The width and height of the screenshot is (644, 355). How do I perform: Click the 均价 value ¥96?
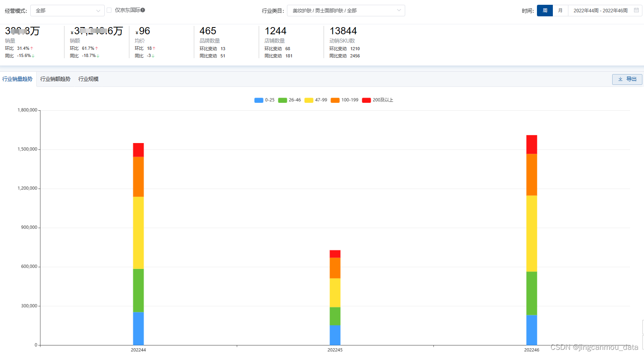click(x=142, y=31)
